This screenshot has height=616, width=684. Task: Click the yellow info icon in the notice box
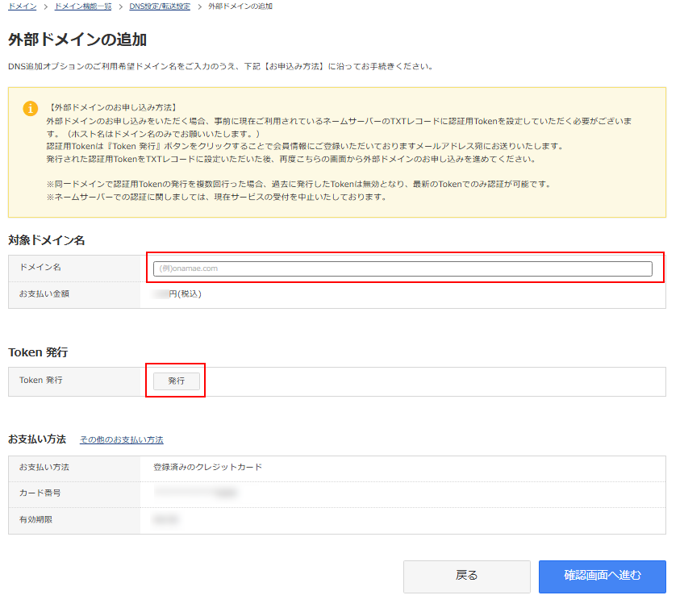[30, 108]
